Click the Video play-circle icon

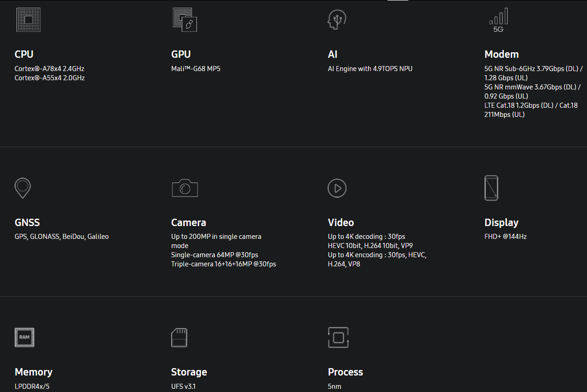(x=337, y=188)
